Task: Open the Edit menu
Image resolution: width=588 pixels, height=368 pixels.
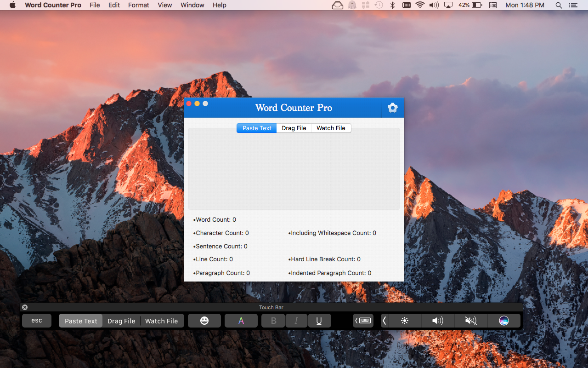Action: [x=114, y=5]
